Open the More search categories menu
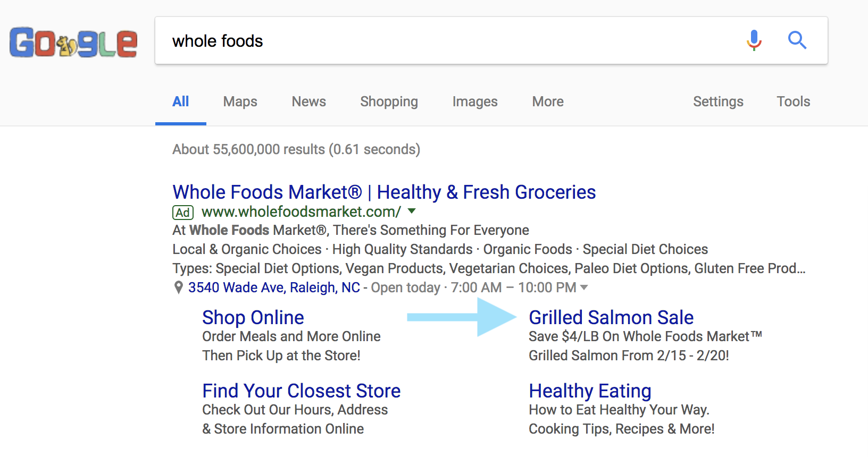Screen dimensions: 868x457 click(548, 101)
